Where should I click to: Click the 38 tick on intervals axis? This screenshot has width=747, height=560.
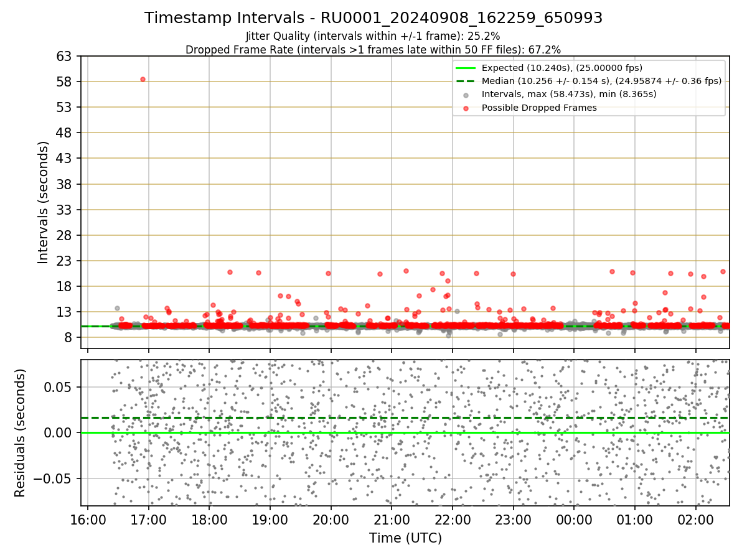point(65,184)
